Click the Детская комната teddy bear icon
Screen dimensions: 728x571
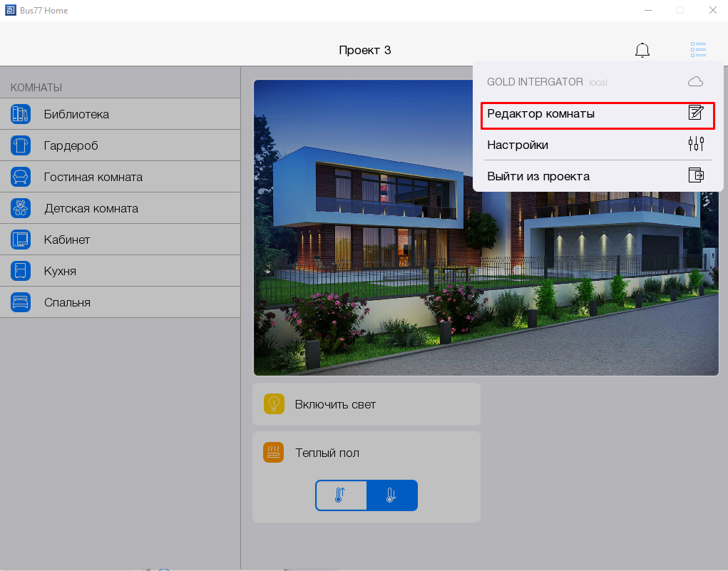[21, 208]
